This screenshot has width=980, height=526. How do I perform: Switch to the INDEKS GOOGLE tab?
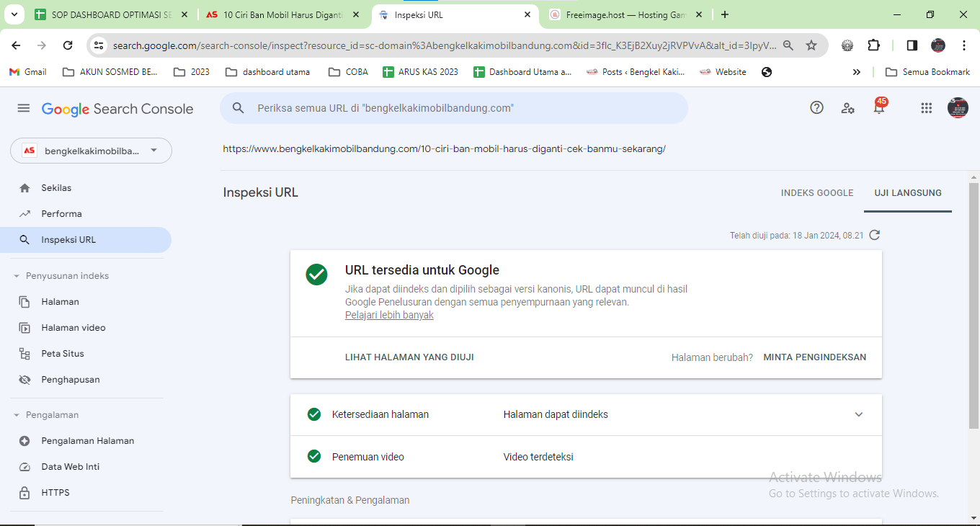pos(817,193)
